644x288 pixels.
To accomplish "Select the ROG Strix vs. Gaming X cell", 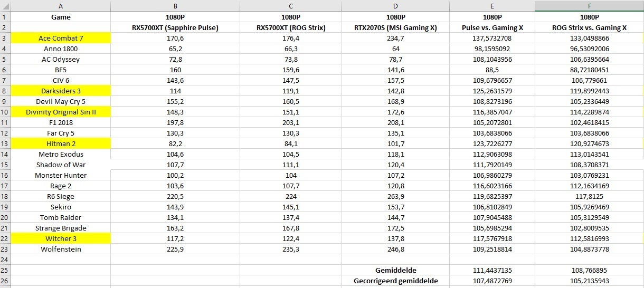I will coord(589,27).
